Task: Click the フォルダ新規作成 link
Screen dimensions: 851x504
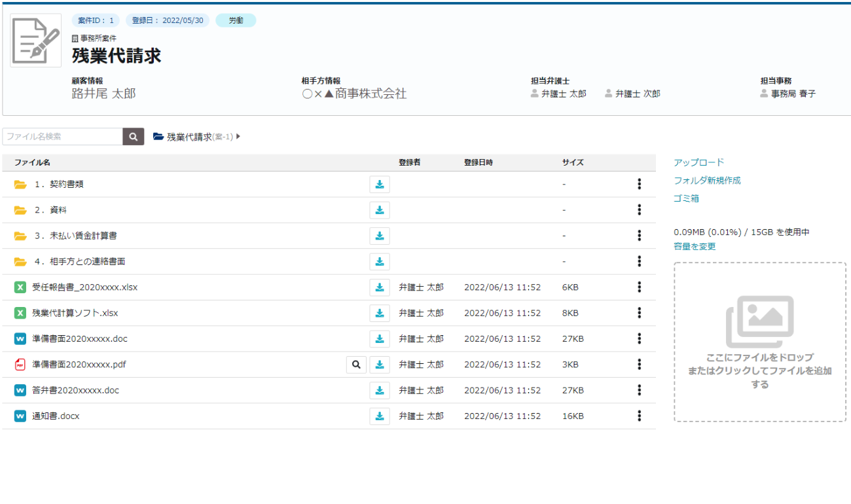Action: coord(707,181)
